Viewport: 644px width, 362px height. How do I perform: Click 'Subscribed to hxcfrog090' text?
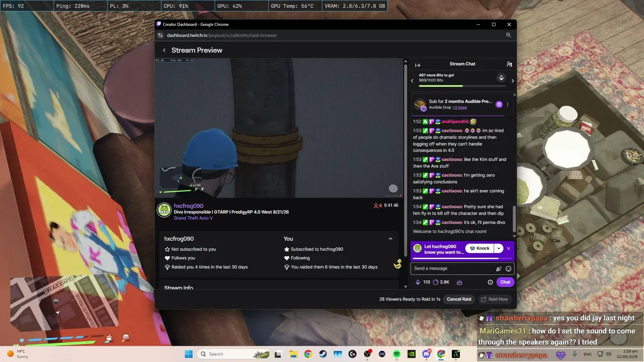317,249
